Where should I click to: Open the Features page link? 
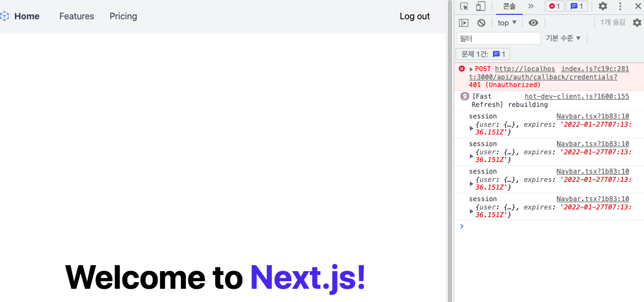pos(77,17)
